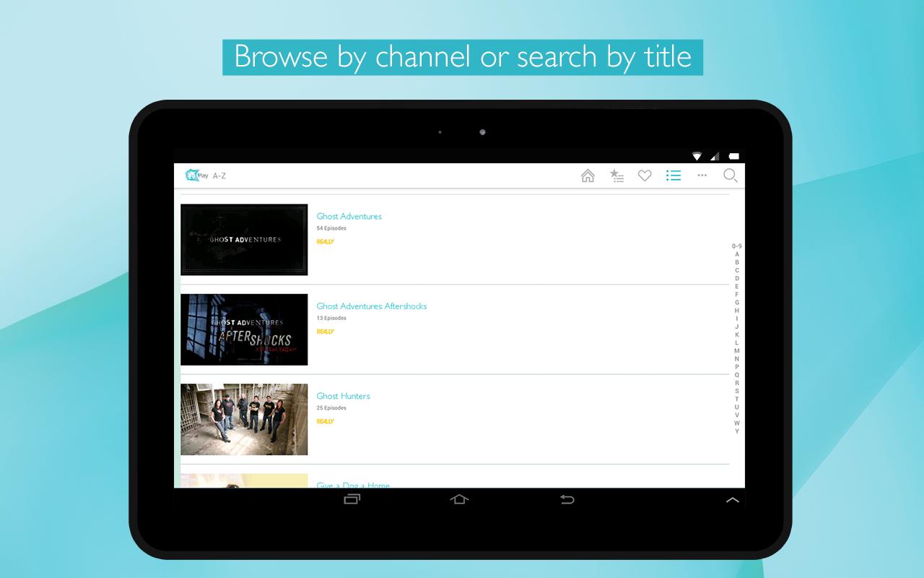Open Ghost Adventures: Aftershocks
The height and width of the screenshot is (578, 924).
(371, 306)
